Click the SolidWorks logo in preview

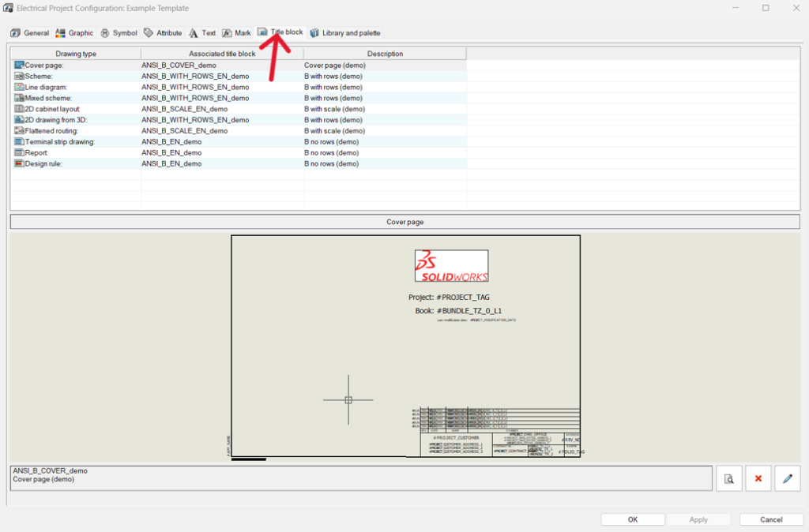click(x=451, y=266)
